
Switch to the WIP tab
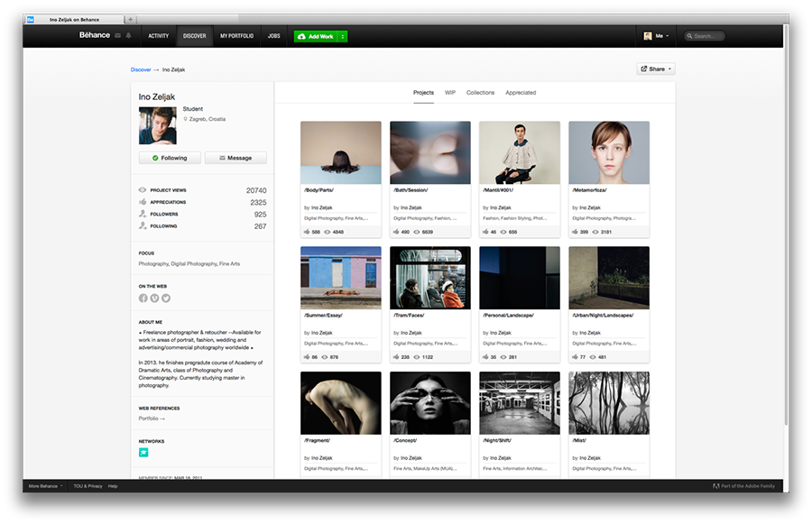click(450, 93)
